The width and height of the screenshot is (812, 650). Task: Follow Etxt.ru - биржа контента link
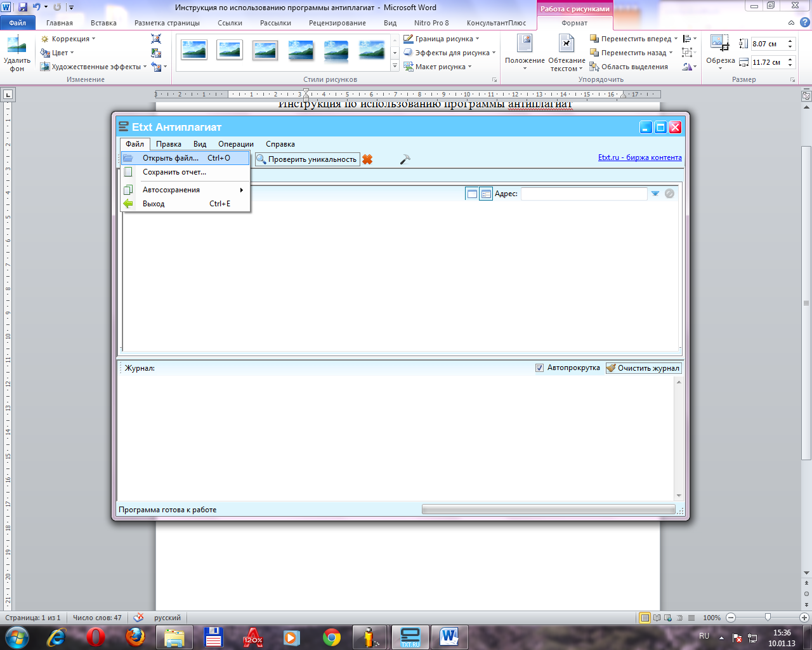point(640,157)
